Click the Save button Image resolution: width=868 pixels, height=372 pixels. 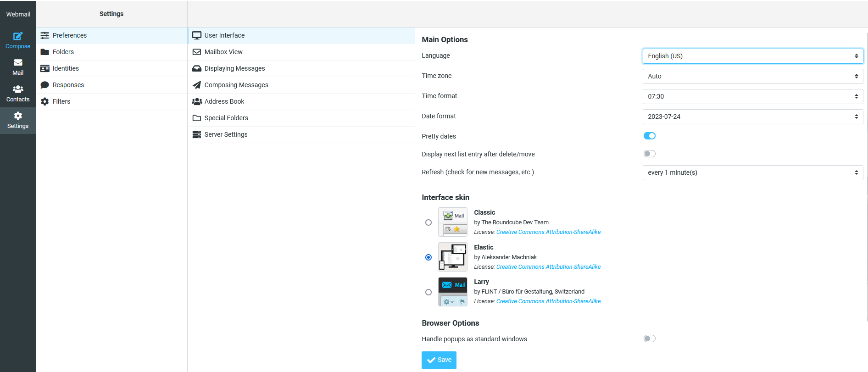(439, 360)
